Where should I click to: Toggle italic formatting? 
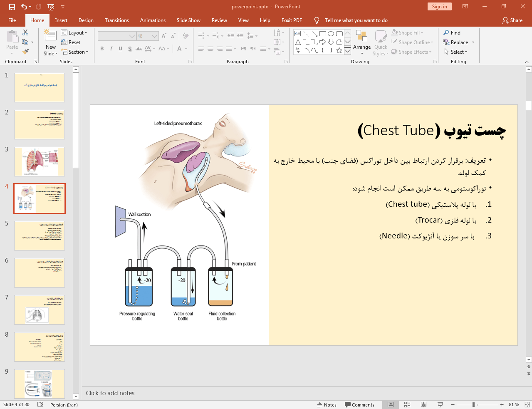[x=111, y=49]
